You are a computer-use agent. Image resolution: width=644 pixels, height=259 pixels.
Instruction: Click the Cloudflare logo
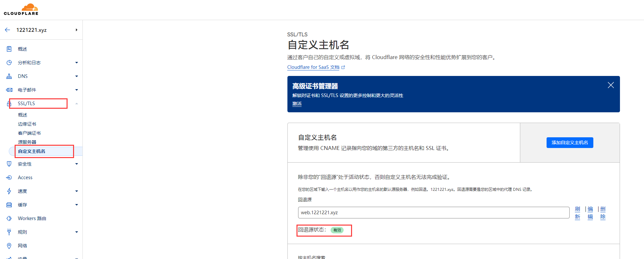coord(21,9)
